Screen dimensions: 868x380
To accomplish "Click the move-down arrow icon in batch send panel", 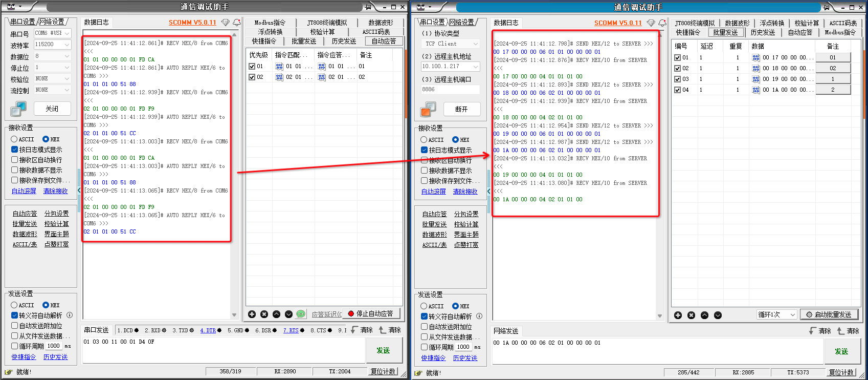I will point(718,315).
